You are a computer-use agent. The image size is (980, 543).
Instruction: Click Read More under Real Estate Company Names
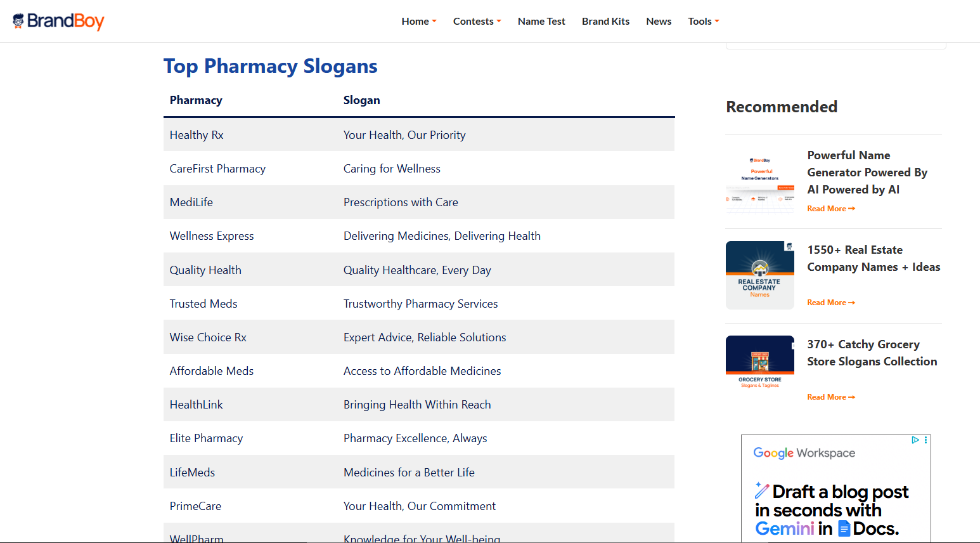831,303
